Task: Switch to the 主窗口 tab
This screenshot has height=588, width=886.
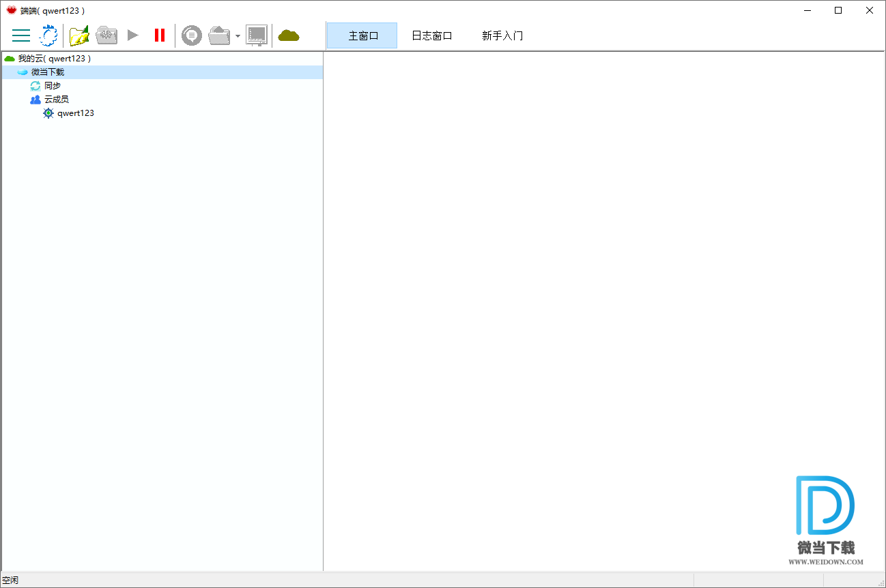Action: [x=362, y=35]
